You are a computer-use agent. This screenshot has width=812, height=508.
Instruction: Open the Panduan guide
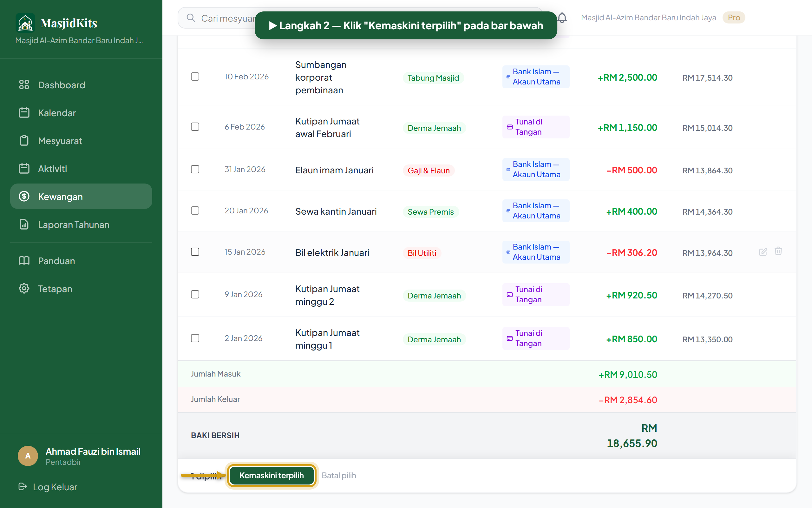(81, 260)
